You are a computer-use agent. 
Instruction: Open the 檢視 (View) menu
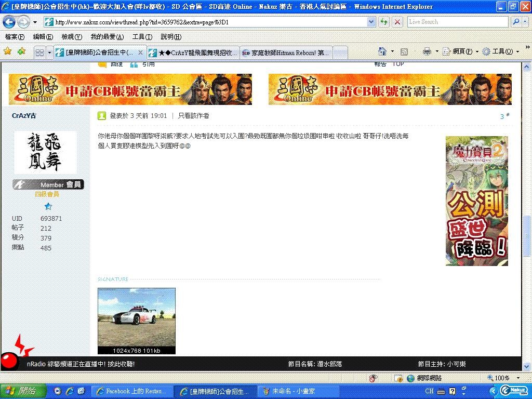pos(71,37)
